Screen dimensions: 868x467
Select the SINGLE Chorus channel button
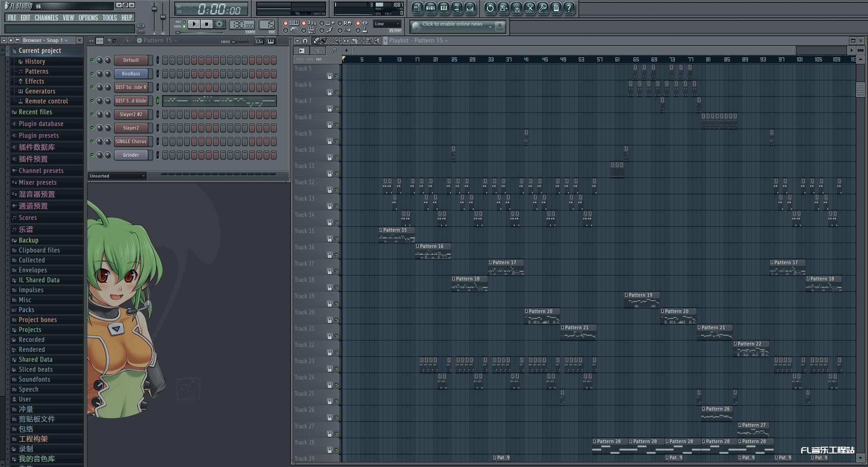(x=131, y=141)
